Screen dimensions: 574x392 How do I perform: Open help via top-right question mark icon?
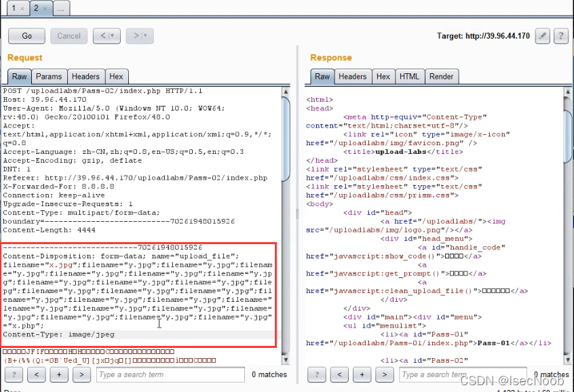(x=561, y=36)
